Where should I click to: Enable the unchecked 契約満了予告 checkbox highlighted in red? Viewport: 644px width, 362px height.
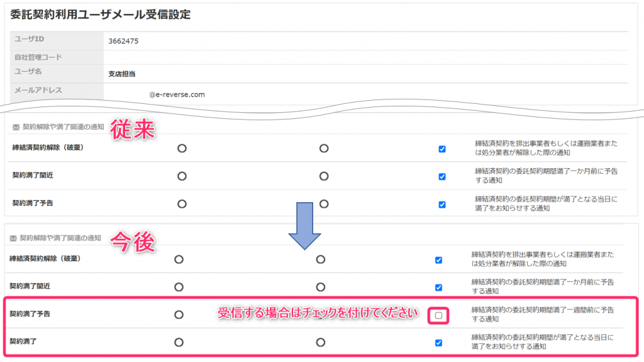click(438, 315)
